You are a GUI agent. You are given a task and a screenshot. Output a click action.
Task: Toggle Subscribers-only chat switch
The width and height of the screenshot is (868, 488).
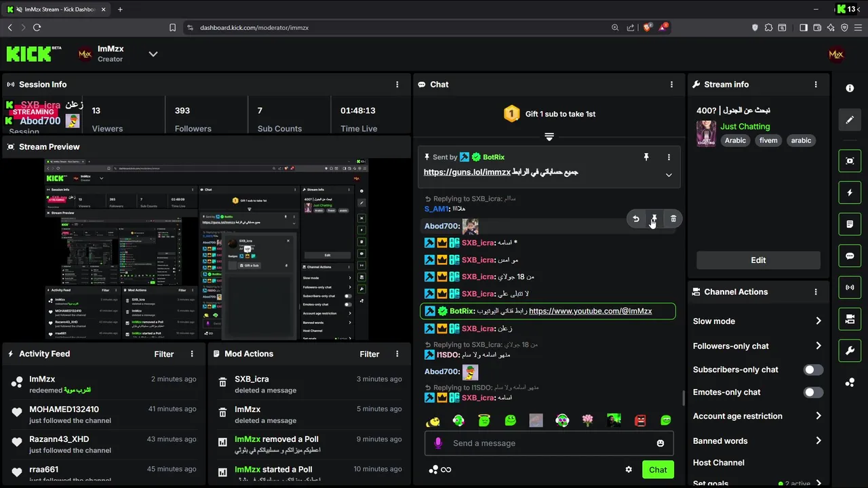[813, 370]
